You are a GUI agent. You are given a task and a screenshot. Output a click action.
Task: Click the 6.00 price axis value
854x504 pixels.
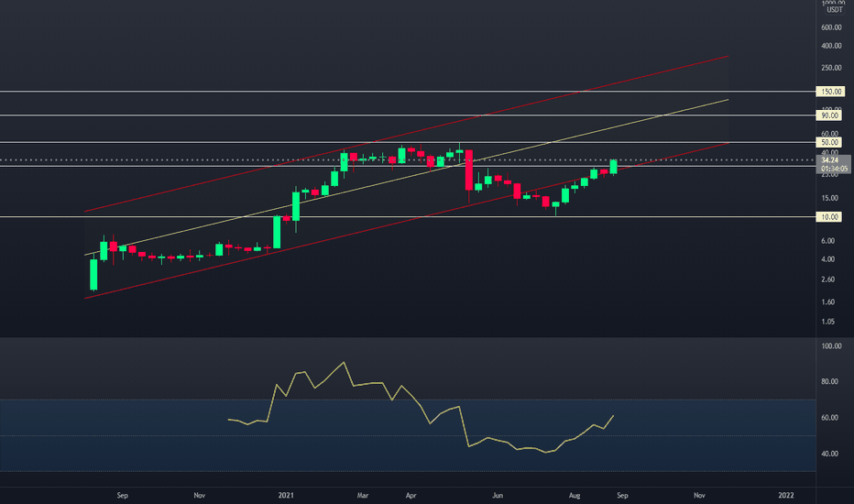pos(827,241)
